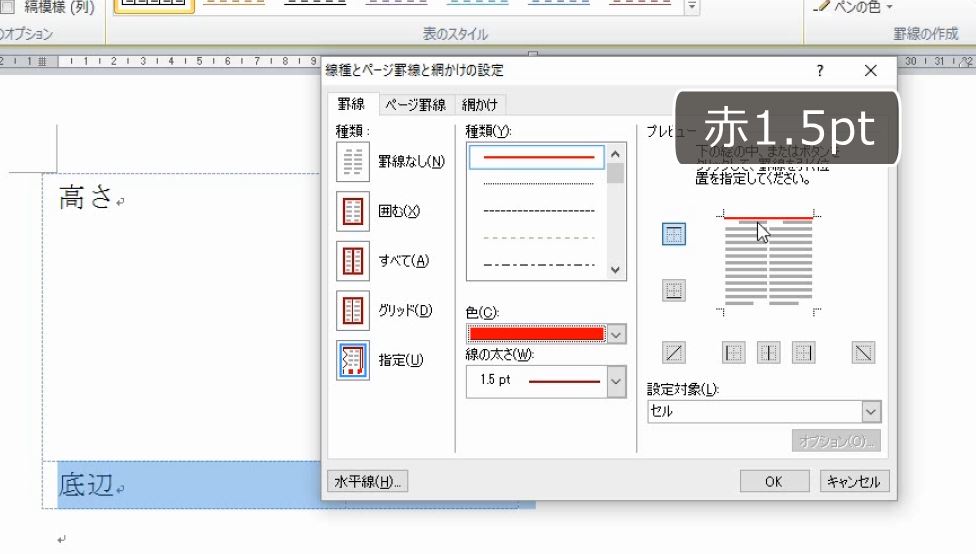Screen dimensions: 976x554
Task: Open the 設定対象(L) dropdown arrow
Action: (x=871, y=411)
